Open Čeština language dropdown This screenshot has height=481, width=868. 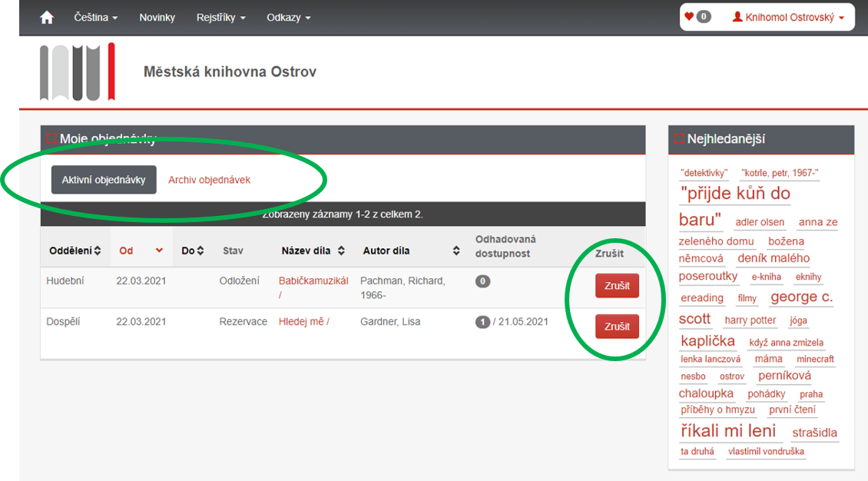pos(95,17)
